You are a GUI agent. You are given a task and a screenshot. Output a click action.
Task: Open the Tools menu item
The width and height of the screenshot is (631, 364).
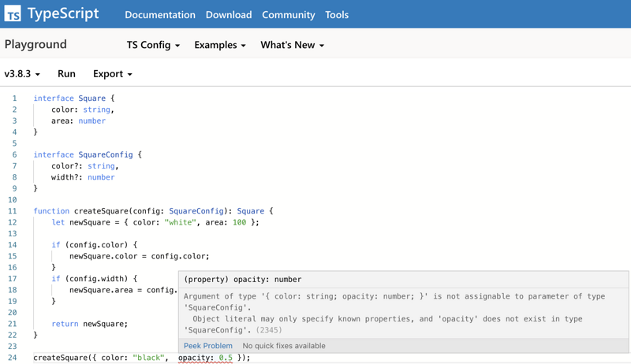[x=337, y=15]
